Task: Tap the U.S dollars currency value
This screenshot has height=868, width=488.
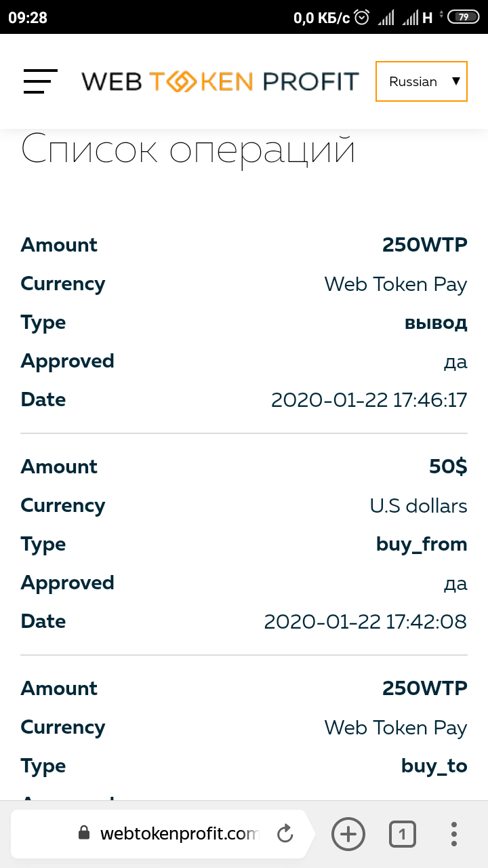Action: coord(418,505)
